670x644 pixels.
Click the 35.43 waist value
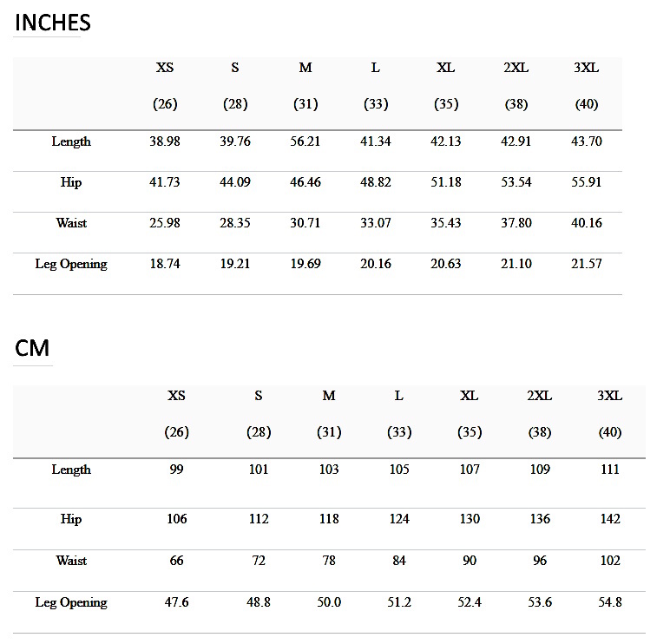[x=446, y=223]
